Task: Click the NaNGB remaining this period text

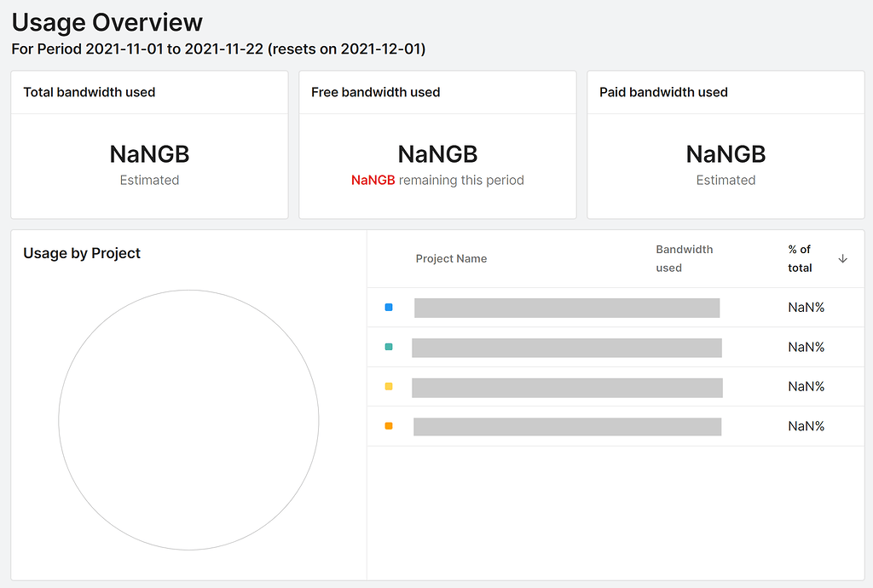Action: [x=437, y=180]
